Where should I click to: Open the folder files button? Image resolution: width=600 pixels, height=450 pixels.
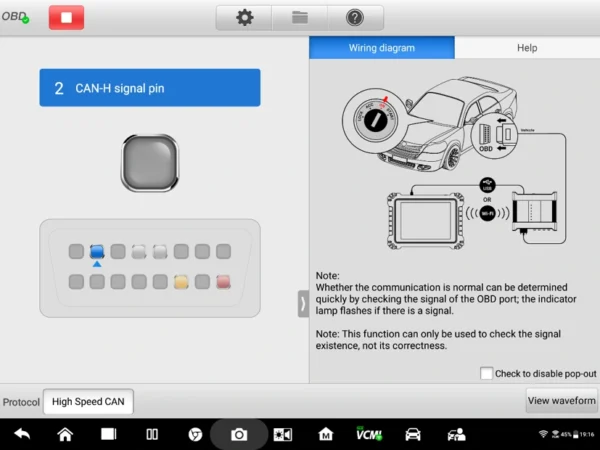coord(299,17)
